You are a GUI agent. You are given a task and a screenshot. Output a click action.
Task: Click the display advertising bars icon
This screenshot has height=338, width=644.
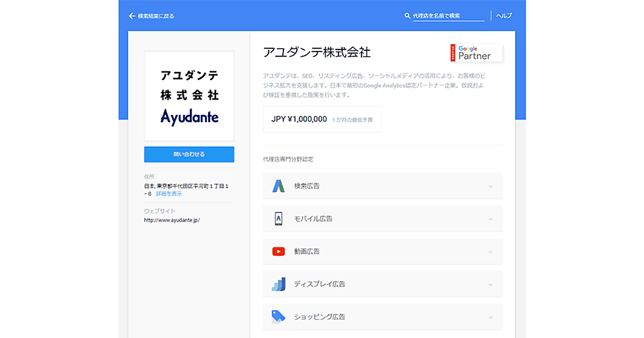click(x=278, y=284)
